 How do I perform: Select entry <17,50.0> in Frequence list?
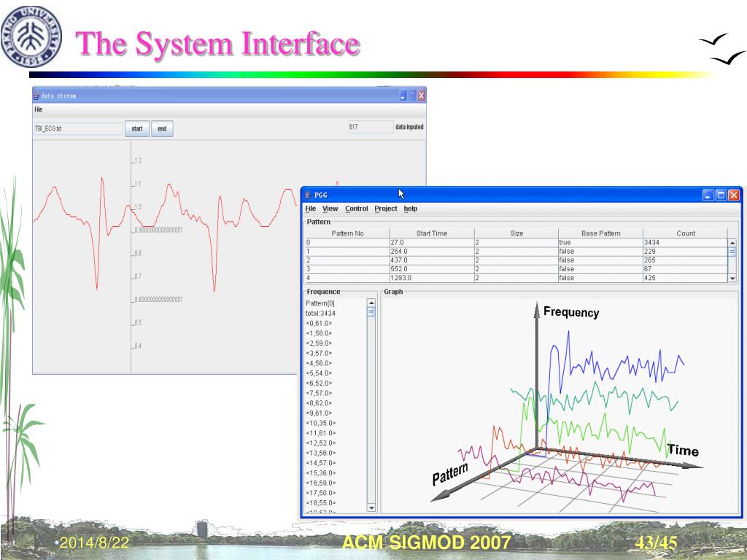(x=321, y=494)
